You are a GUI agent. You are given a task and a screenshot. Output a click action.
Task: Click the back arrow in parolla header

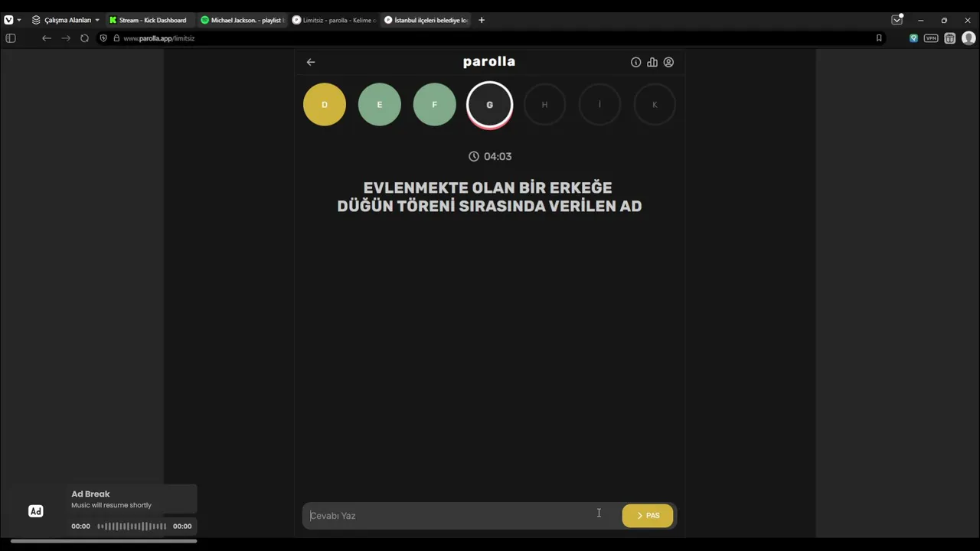click(311, 62)
